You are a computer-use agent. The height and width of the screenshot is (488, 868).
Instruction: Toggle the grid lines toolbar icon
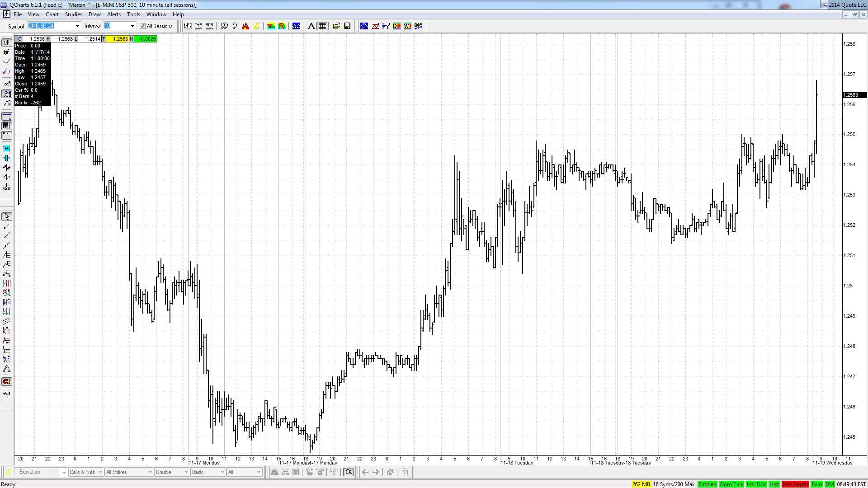click(x=322, y=26)
